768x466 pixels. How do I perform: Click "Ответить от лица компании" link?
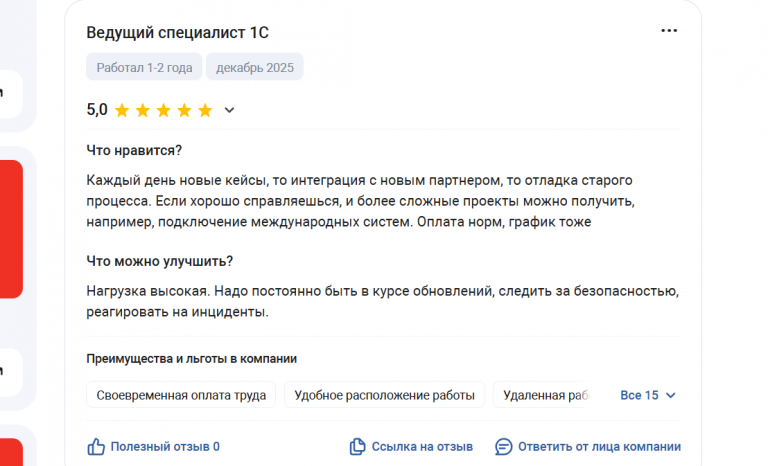click(599, 447)
